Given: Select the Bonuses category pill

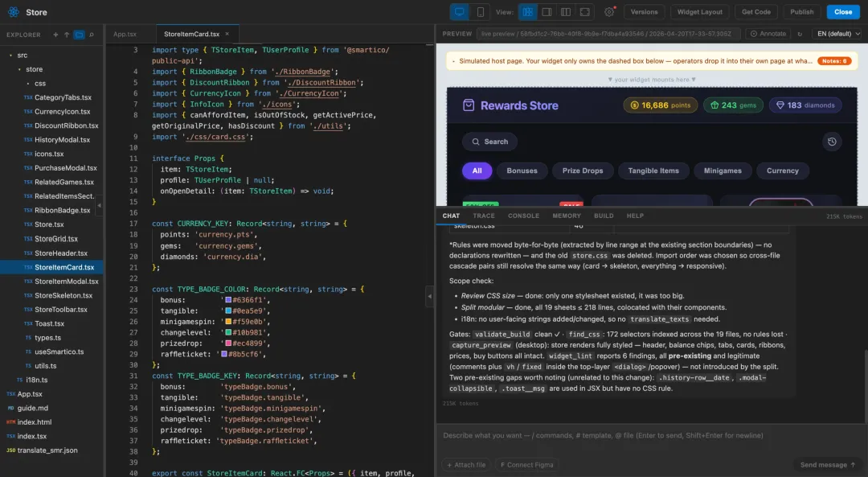Looking at the screenshot, I should click(x=522, y=171).
